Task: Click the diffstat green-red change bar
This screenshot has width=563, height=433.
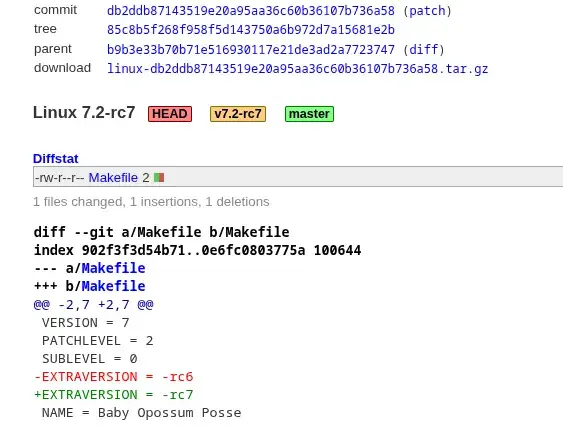Action: tap(159, 177)
